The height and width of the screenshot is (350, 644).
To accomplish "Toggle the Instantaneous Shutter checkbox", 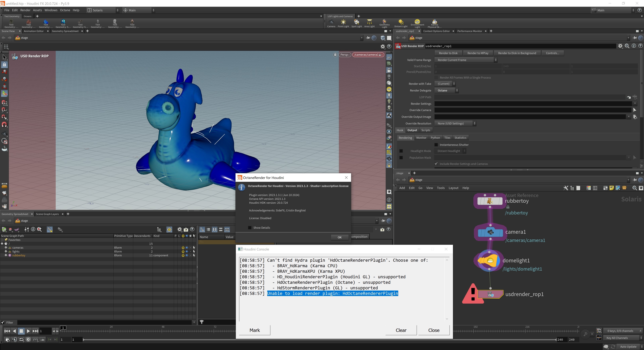I will click(x=436, y=145).
